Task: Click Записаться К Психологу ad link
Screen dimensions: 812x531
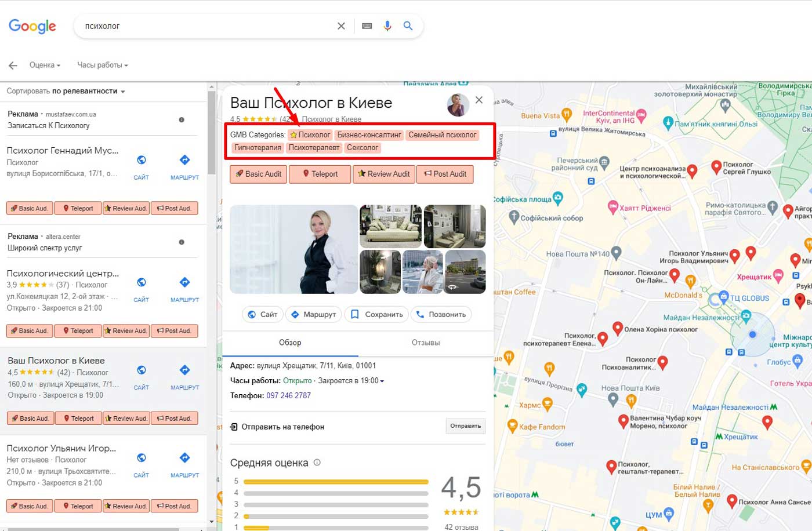Action: tap(49, 125)
